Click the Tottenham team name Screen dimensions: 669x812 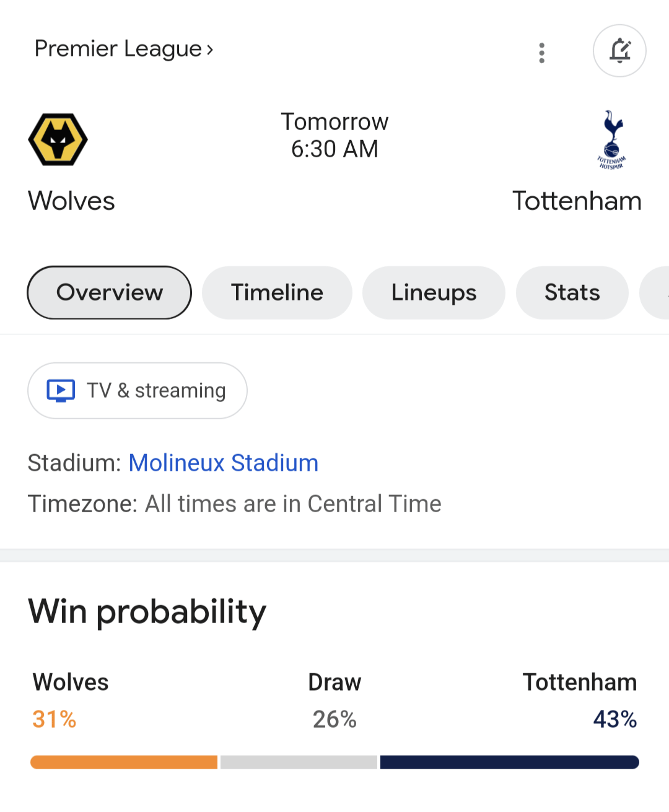[577, 201]
